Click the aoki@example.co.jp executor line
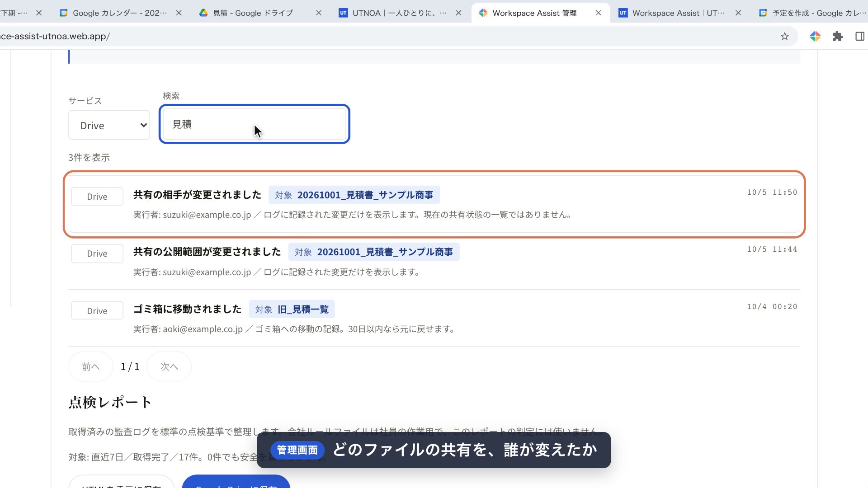Viewport: 868px width, 488px height. click(294, 329)
